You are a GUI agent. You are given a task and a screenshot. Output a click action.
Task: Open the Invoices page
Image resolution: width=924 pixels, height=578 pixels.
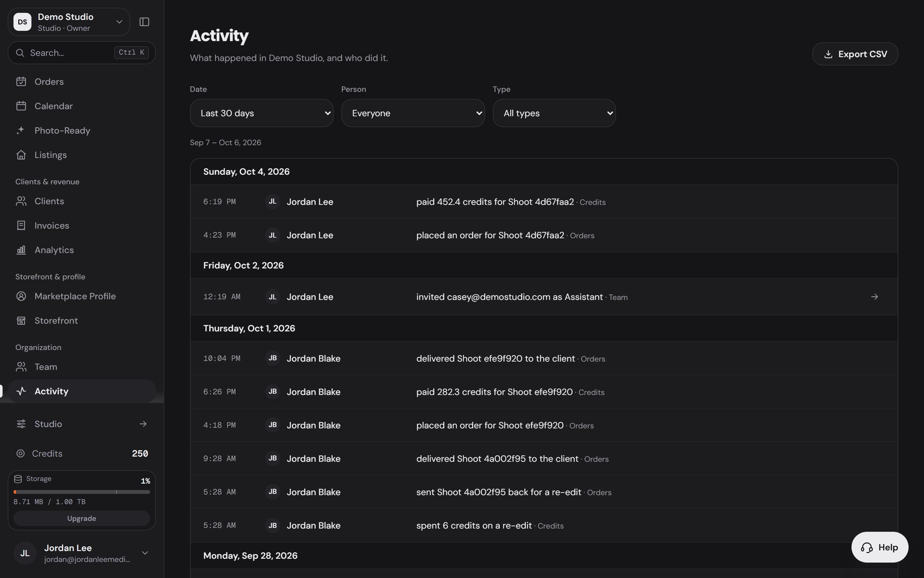coord(82,225)
